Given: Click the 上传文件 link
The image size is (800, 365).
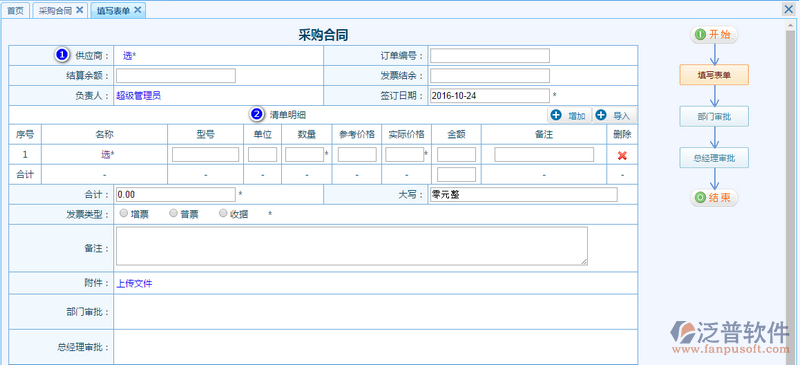Looking at the screenshot, I should 134,284.
